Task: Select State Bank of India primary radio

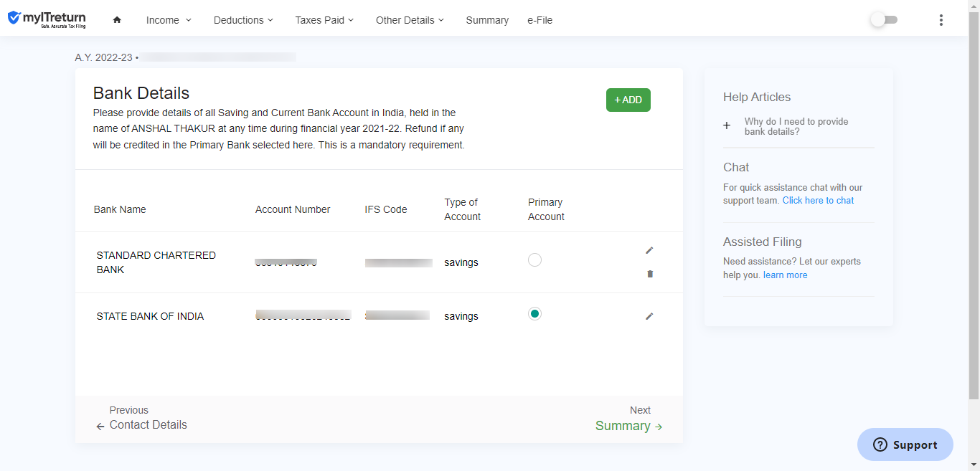Action: (534, 314)
